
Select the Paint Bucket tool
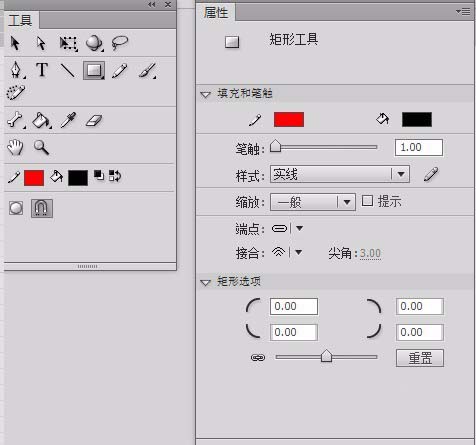pyautogui.click(x=42, y=120)
